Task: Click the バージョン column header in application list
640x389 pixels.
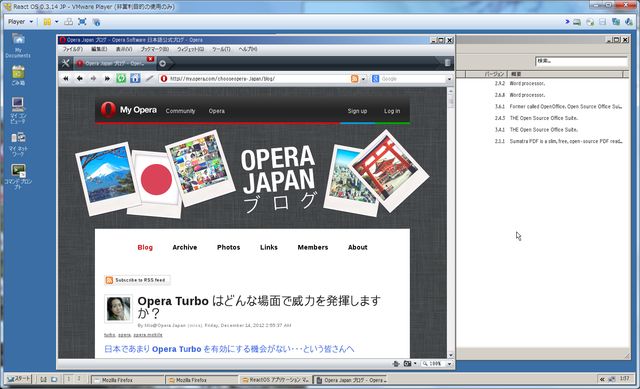Action: (486, 74)
